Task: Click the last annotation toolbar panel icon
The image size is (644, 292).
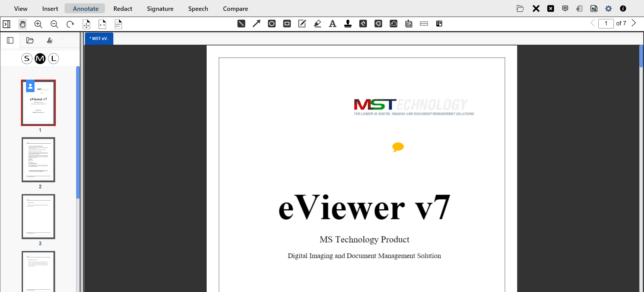Action: pyautogui.click(x=439, y=24)
